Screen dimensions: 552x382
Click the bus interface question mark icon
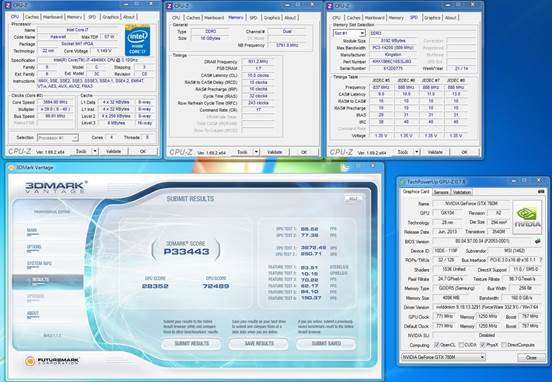tap(541, 260)
